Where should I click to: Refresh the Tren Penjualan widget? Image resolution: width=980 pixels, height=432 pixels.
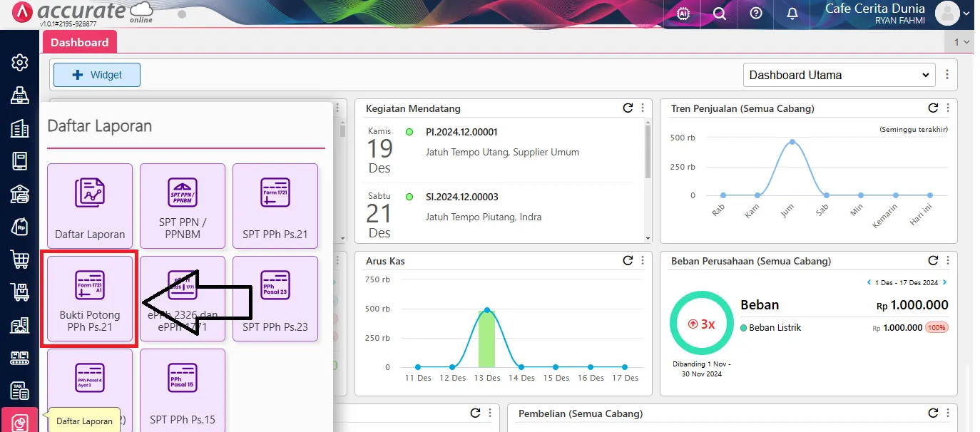tap(933, 108)
